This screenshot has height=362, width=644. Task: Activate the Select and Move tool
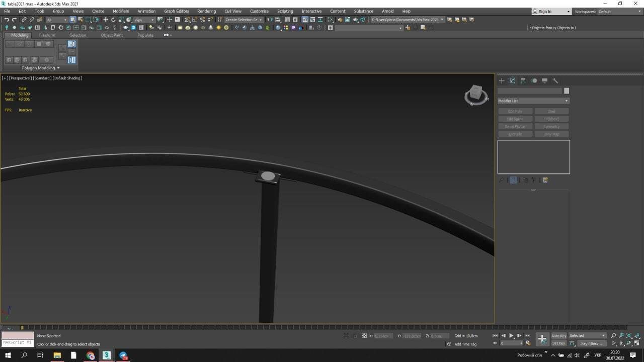(105, 20)
